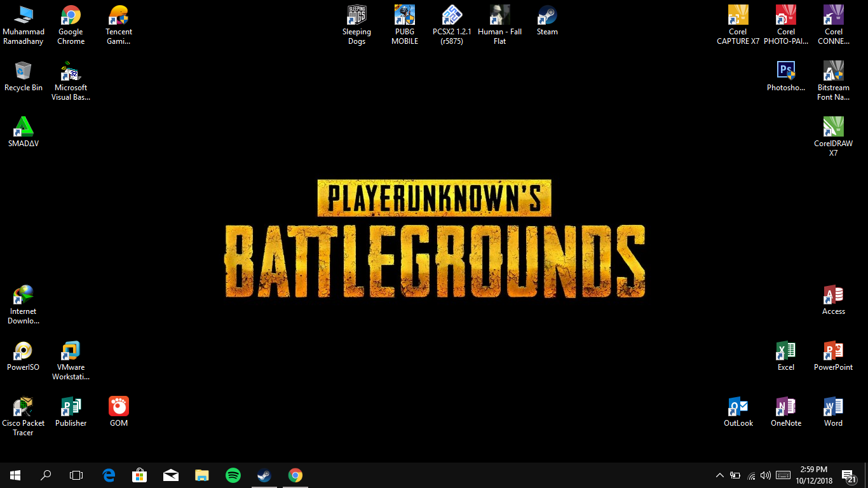Image resolution: width=868 pixels, height=488 pixels.
Task: Select the PowerPoint desktop shortcut
Action: [834, 356]
